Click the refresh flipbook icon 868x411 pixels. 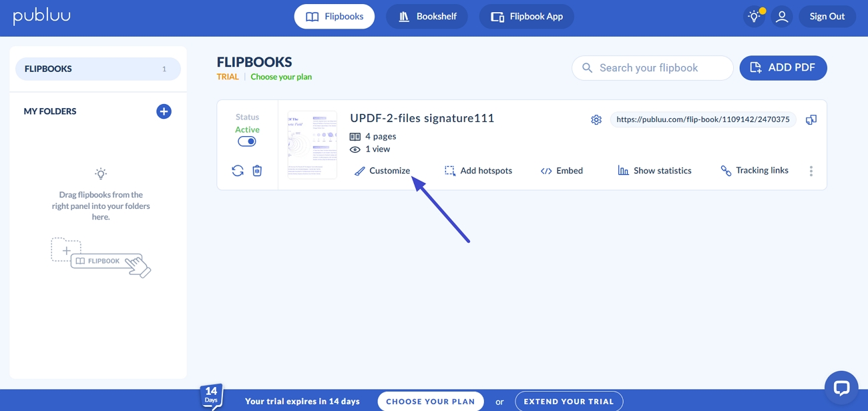[x=238, y=171]
